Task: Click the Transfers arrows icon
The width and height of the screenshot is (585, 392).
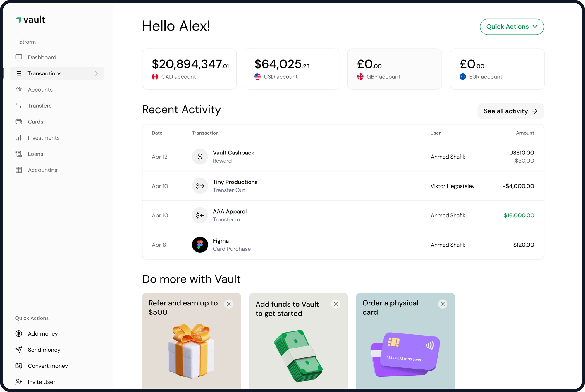Action: (x=19, y=106)
